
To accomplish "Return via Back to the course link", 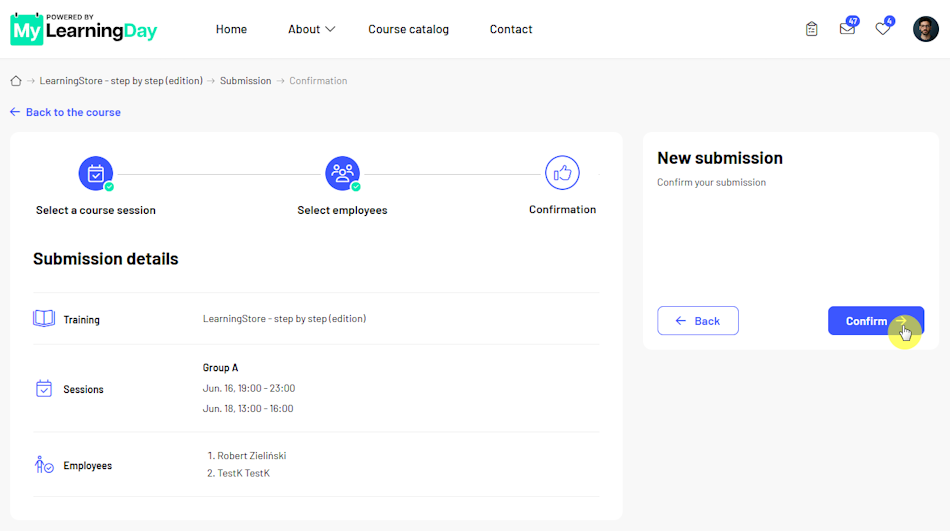I will pyautogui.click(x=65, y=112).
